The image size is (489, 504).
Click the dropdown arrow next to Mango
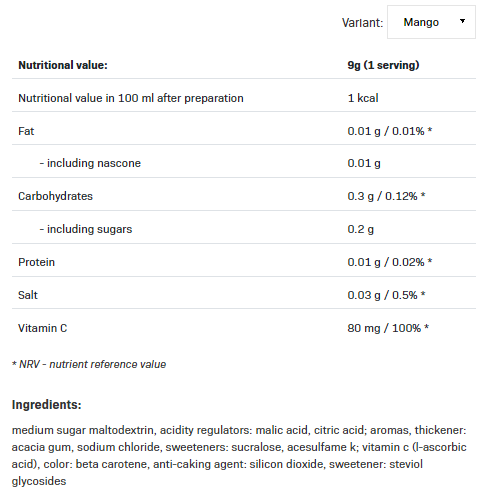[462, 21]
